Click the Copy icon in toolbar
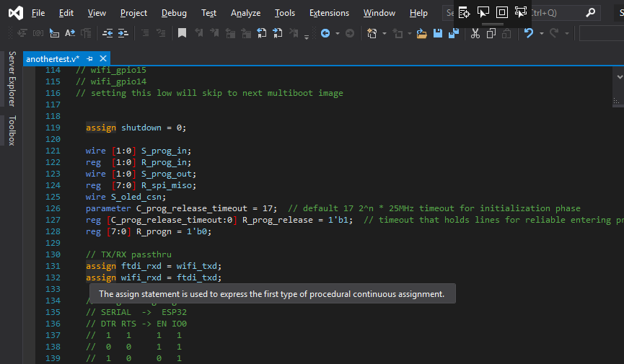Image resolution: width=624 pixels, height=364 pixels. [x=491, y=33]
